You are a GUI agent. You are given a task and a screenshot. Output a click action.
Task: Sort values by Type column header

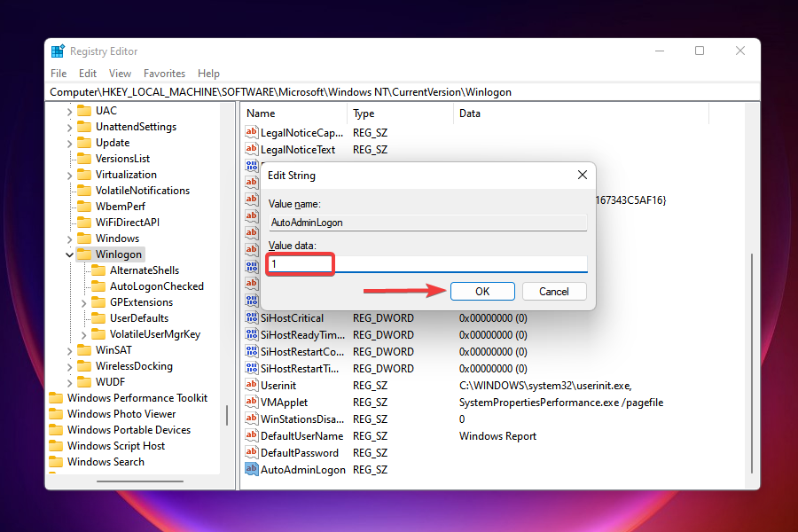400,113
